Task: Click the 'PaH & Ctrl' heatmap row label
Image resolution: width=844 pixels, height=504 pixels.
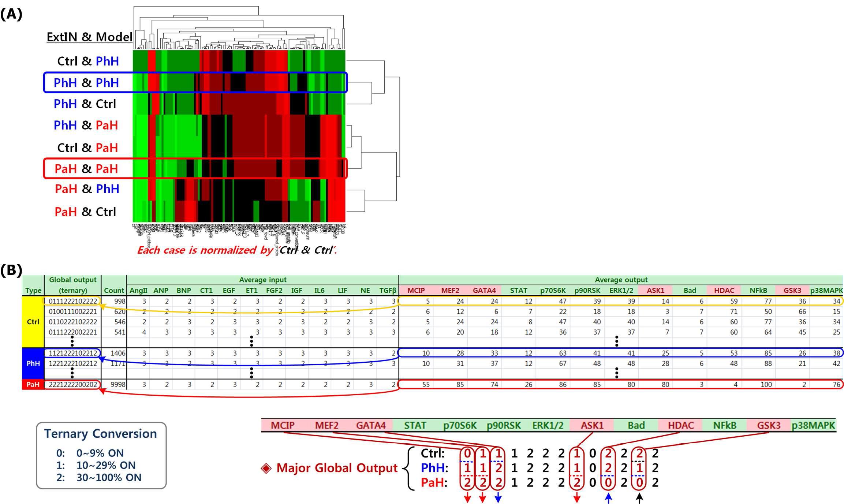Action: click(85, 212)
